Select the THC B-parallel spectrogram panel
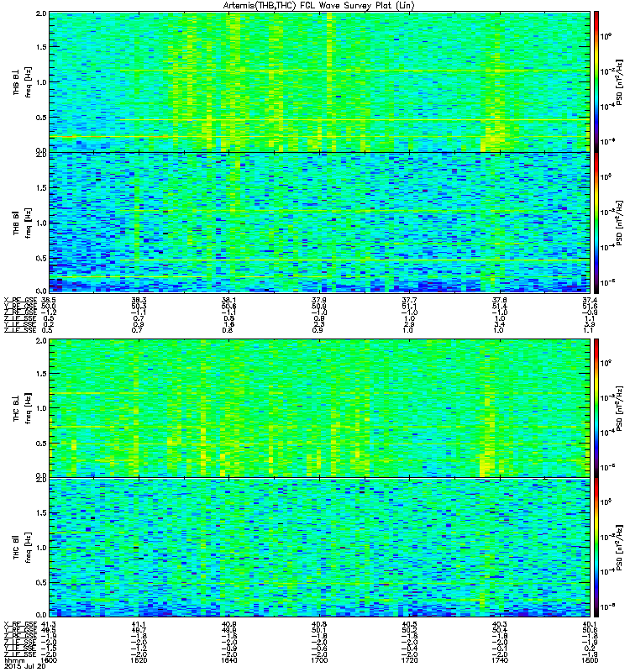The width and height of the screenshot is (630, 672). [320, 548]
